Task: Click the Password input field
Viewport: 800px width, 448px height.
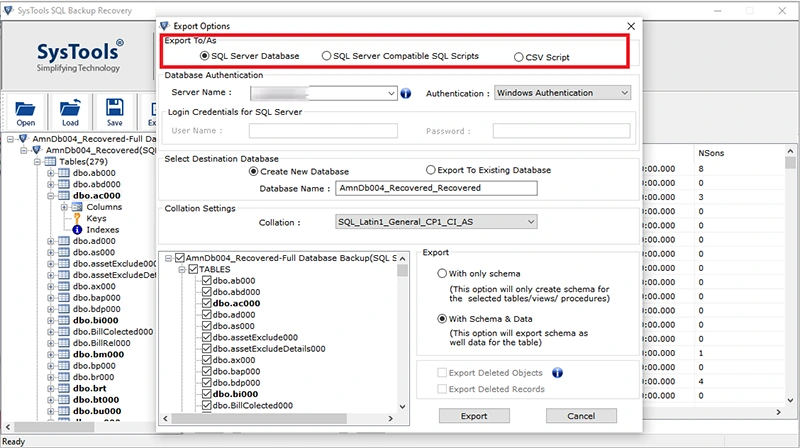Action: 561,131
